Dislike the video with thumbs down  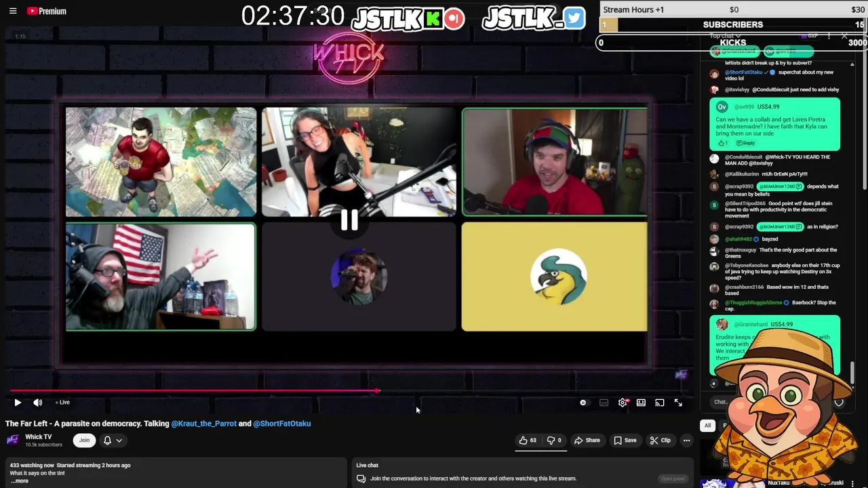pos(555,441)
